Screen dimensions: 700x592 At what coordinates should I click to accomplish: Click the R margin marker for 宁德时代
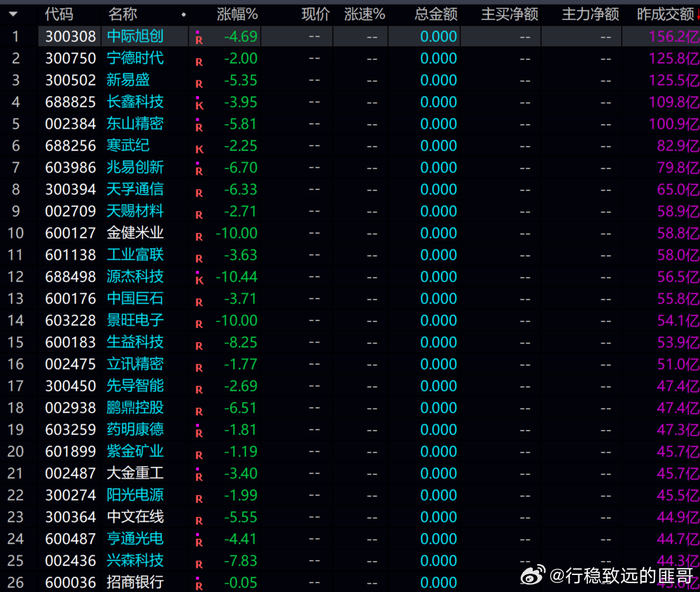199,62
